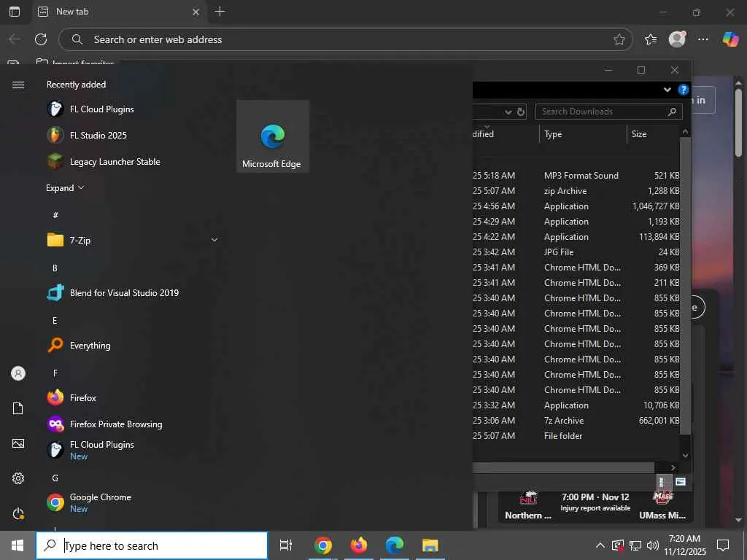Switch to Edge on the taskbar
Viewport: 747px width, 560px height.
[395, 545]
